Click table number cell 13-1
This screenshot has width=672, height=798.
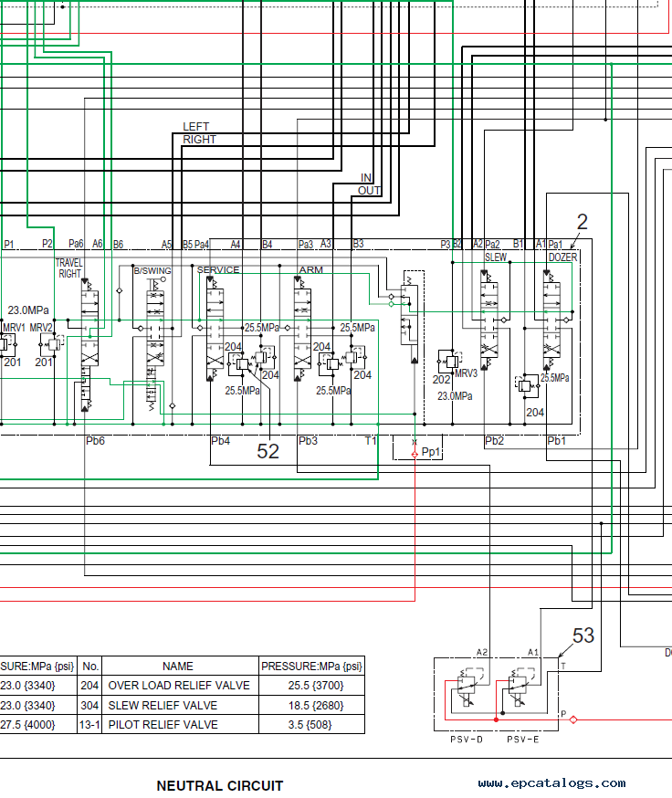click(89, 725)
